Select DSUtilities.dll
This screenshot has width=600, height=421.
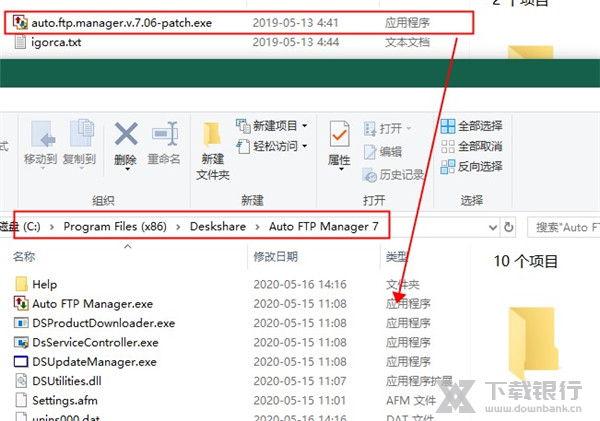coord(67,381)
